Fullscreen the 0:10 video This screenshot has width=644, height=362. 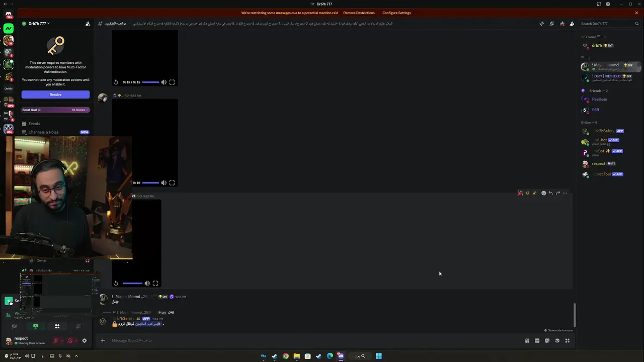(172, 183)
